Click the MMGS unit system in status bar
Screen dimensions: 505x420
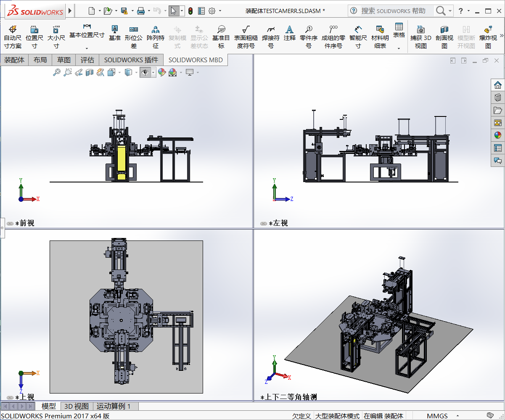click(x=437, y=416)
